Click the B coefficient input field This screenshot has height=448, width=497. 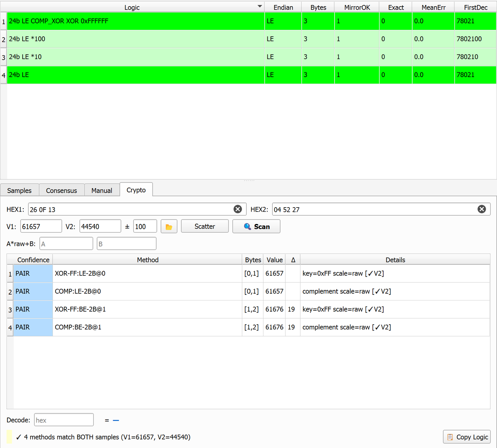pyautogui.click(x=126, y=244)
